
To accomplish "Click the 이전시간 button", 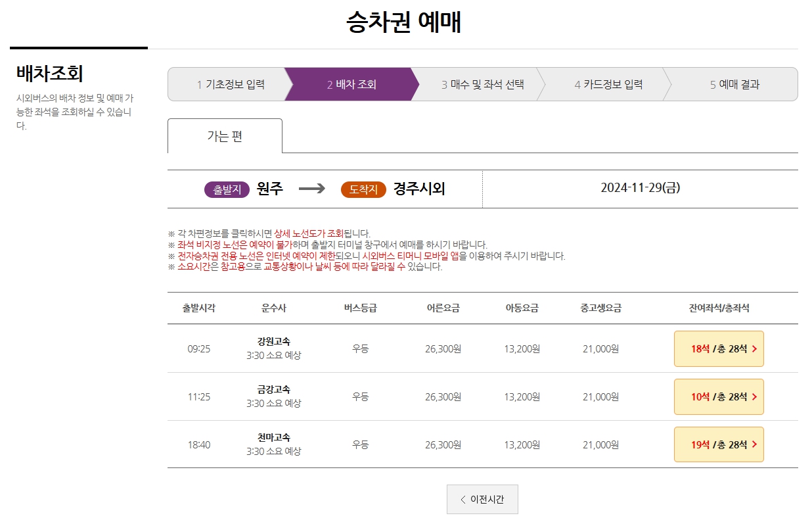I will 483,499.
